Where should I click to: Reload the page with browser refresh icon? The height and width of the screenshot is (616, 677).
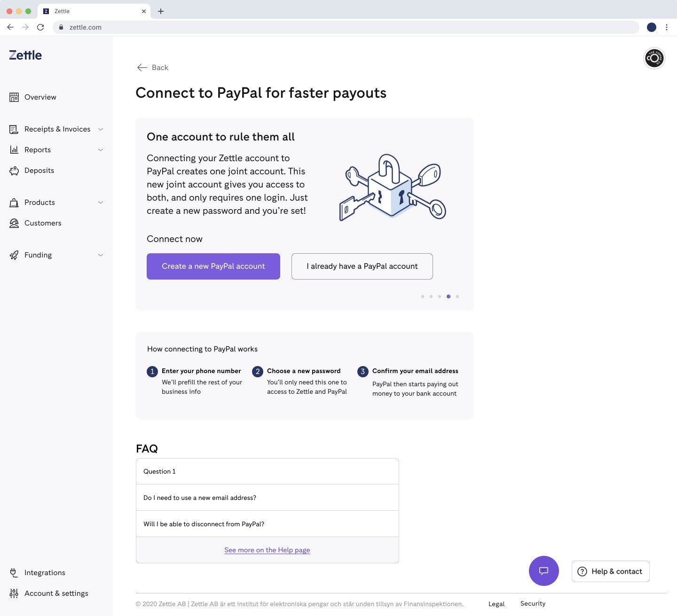[40, 27]
